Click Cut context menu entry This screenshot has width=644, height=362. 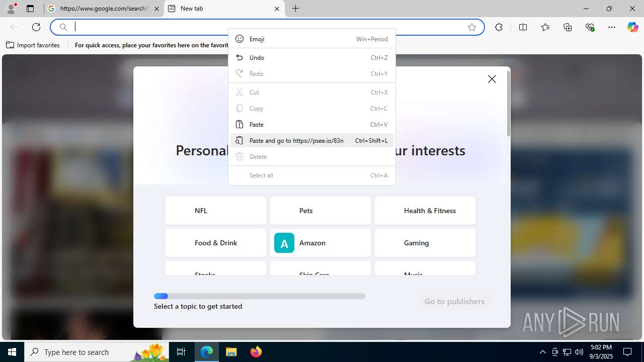[x=312, y=92]
